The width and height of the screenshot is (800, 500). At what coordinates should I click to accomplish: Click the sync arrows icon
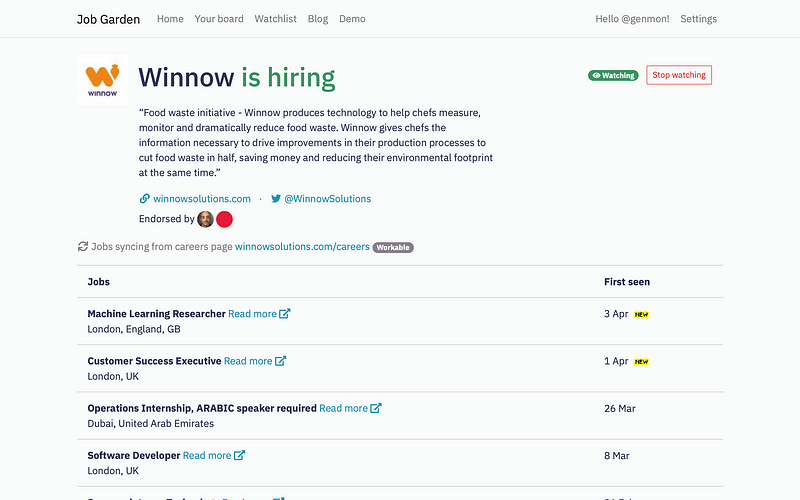(x=83, y=246)
